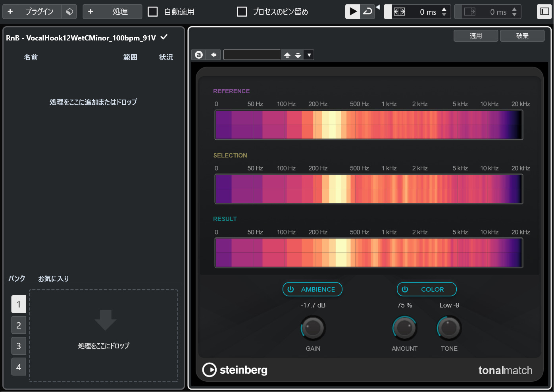Image resolution: width=554 pixels, height=392 pixels.
Task: Switch to the お気に入り tab
Action: coord(54,279)
